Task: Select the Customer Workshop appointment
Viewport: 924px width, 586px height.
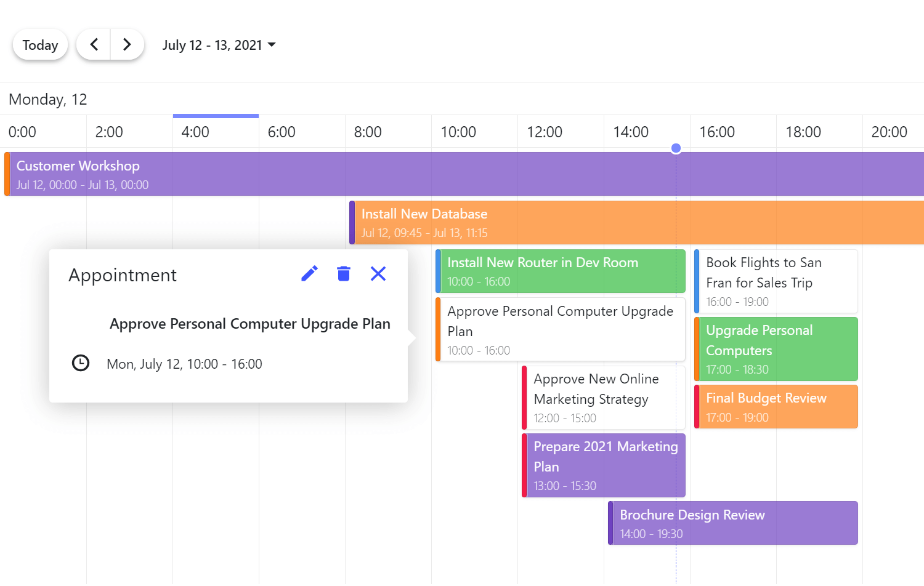Action: click(431, 174)
